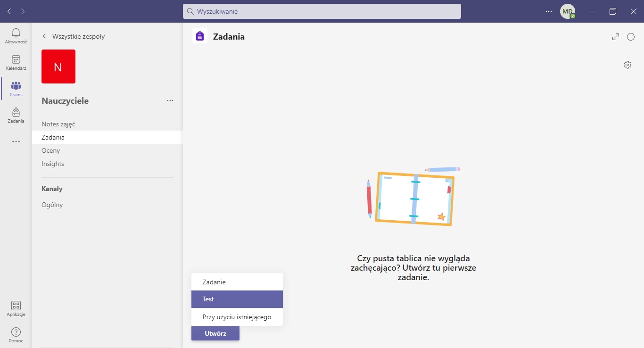The height and width of the screenshot is (348, 644).
Task: Open the MD profile avatar
Action: click(567, 11)
